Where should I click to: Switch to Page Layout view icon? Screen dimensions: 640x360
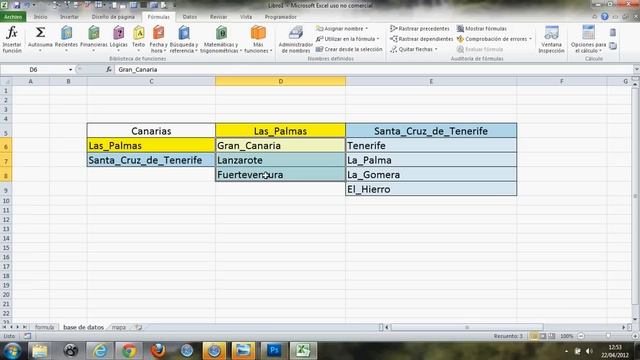click(543, 336)
